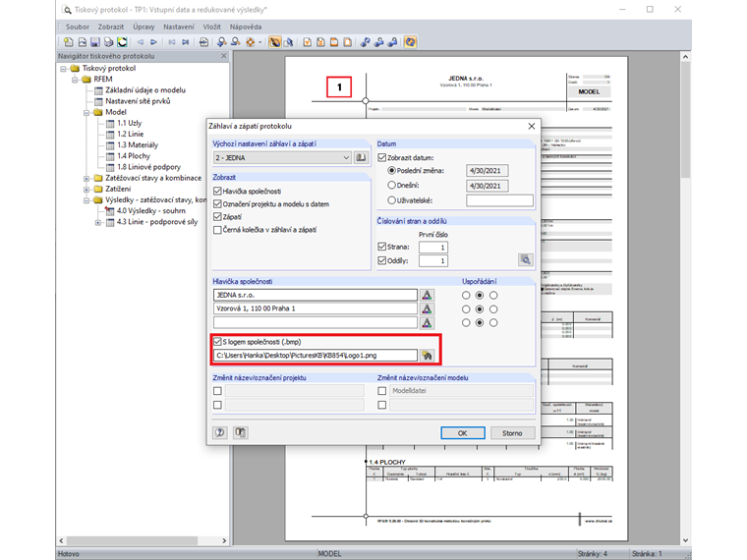The height and width of the screenshot is (560, 747).
Task: Open dropdown arrow beside move/pan icon
Action: click(x=260, y=42)
